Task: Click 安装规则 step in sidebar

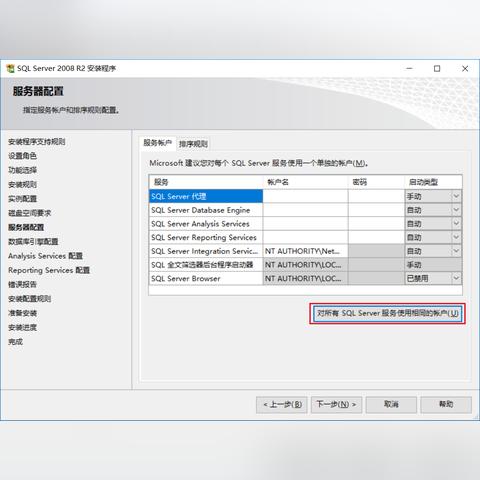Action: tap(22, 184)
